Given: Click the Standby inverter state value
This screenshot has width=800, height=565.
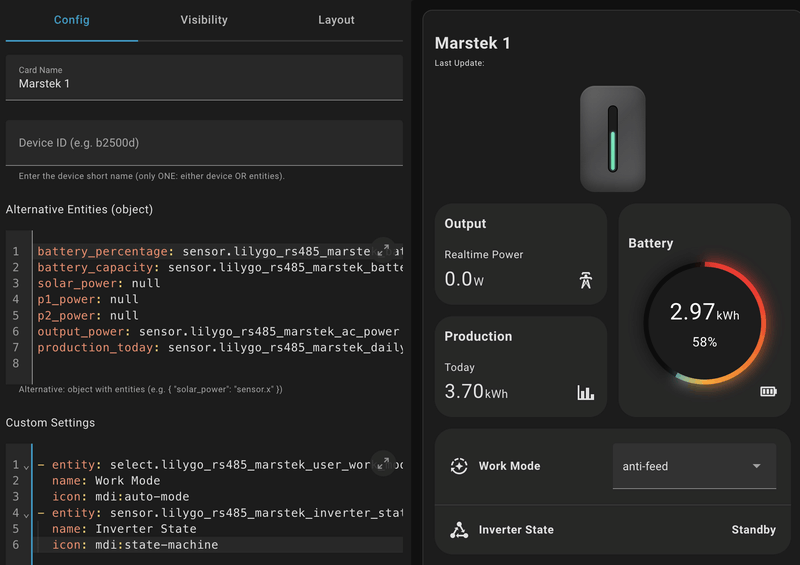Looking at the screenshot, I should [754, 530].
